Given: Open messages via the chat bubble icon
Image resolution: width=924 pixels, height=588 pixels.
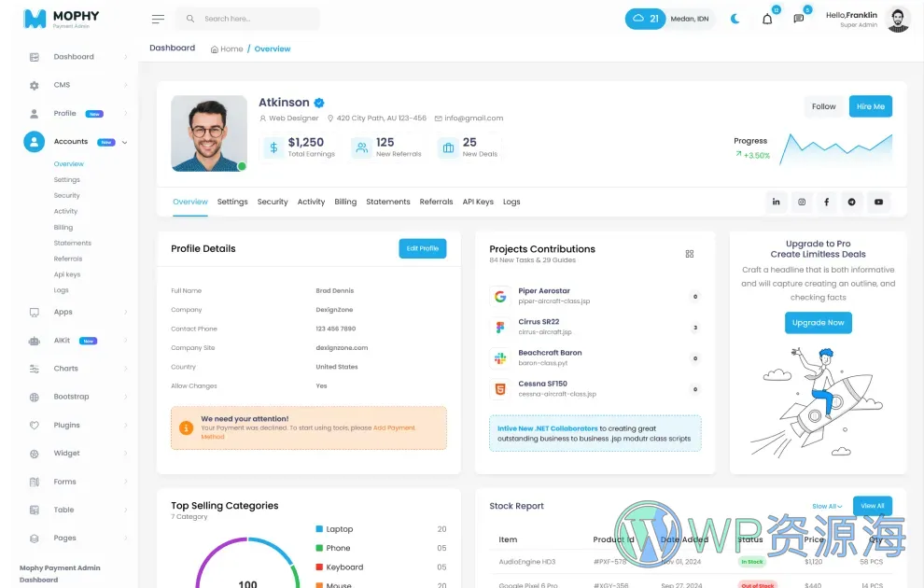Looking at the screenshot, I should pos(798,18).
